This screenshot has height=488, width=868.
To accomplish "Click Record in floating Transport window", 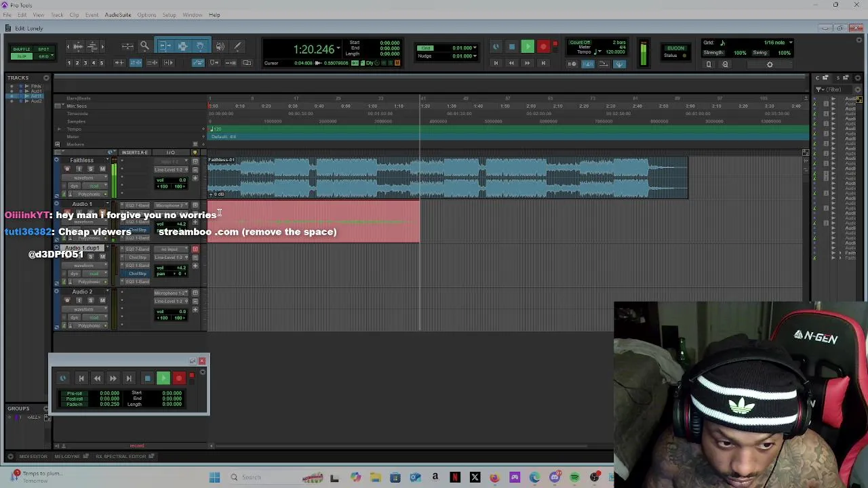I will click(x=179, y=378).
